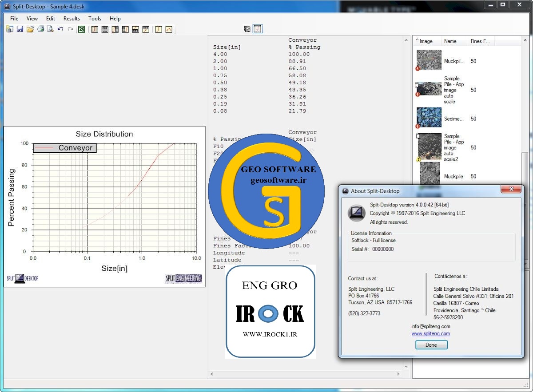
Task: Click the Fines F... column header
Action: click(480, 41)
